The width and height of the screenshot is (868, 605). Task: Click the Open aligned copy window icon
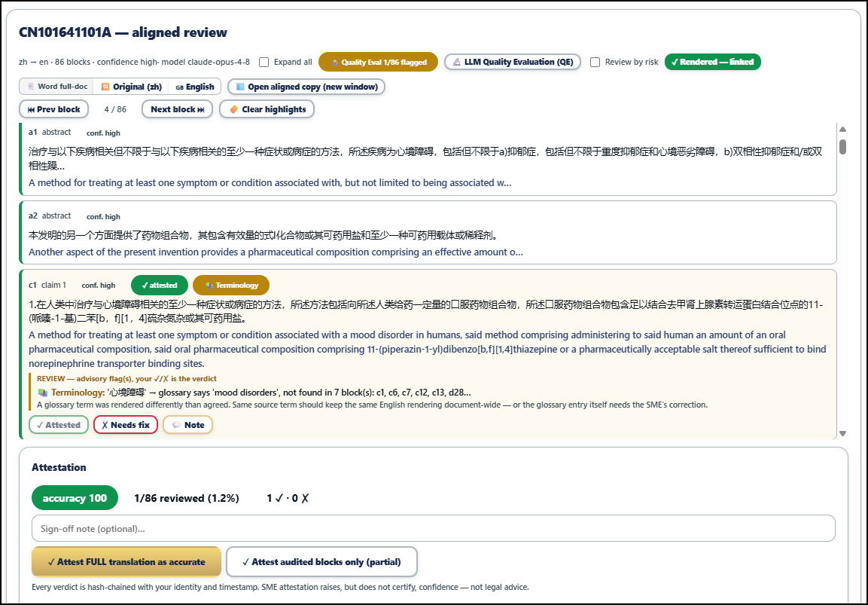[240, 87]
